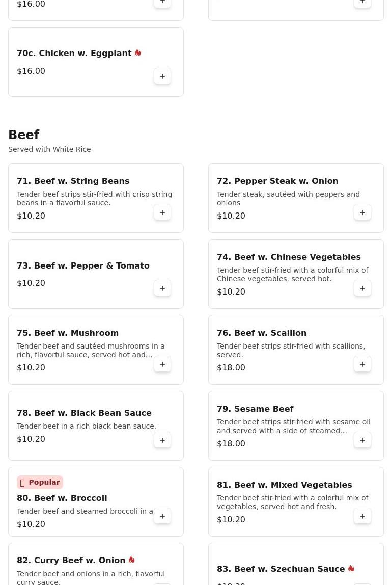Add 76. Beef w. Scallion to cart
This screenshot has width=392, height=585.
(x=362, y=364)
